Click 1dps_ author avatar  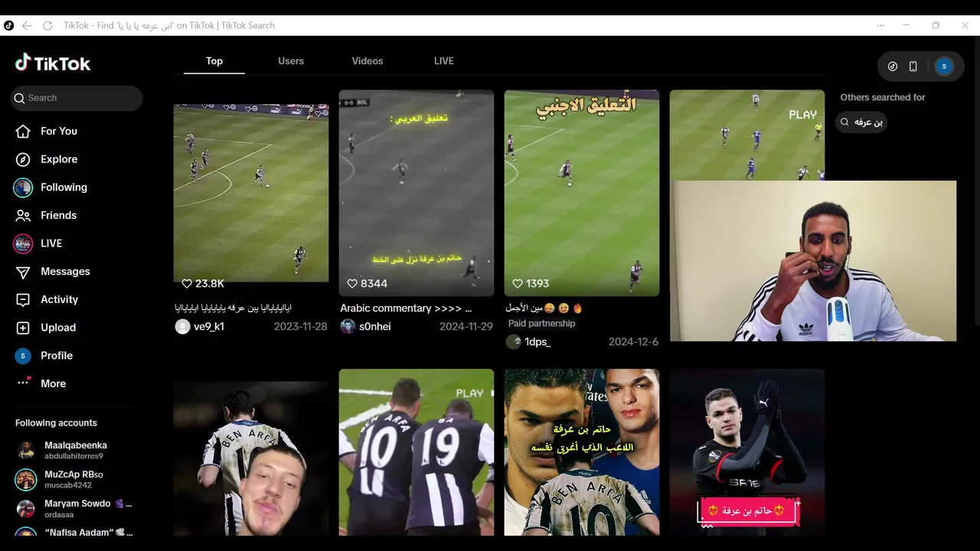(513, 342)
